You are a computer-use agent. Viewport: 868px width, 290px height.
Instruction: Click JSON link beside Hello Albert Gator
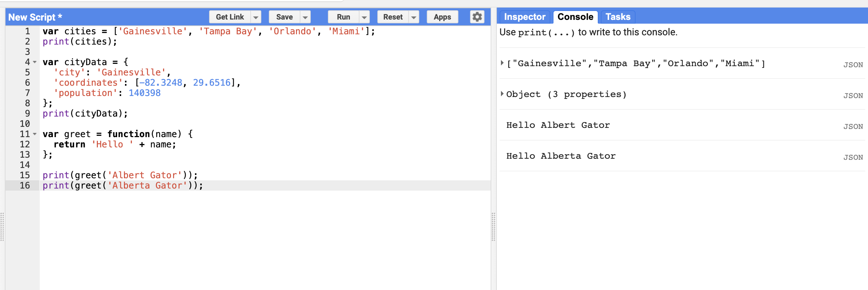coord(853,126)
